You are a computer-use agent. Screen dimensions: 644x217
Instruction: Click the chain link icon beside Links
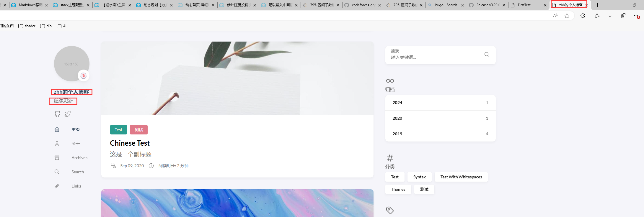click(57, 186)
